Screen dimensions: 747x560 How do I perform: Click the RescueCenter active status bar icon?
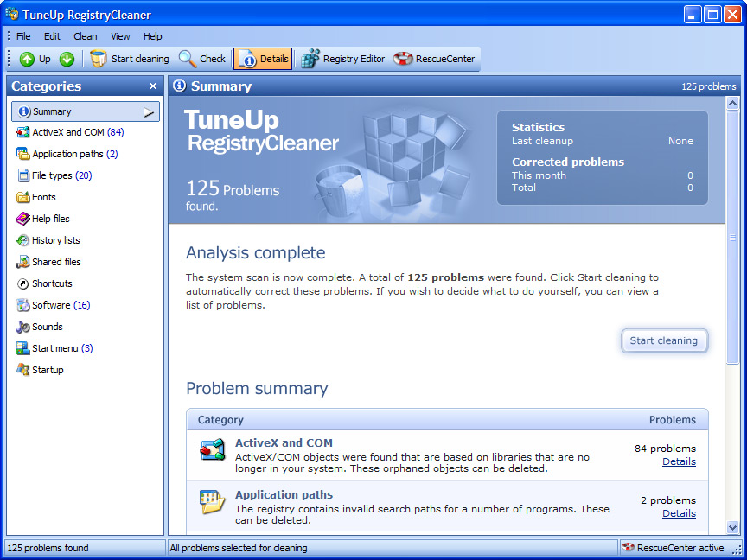click(x=629, y=548)
